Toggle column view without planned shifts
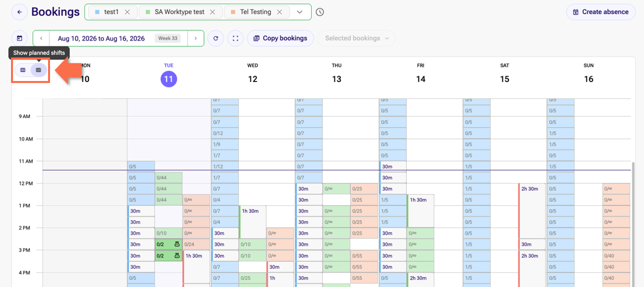 click(x=23, y=70)
